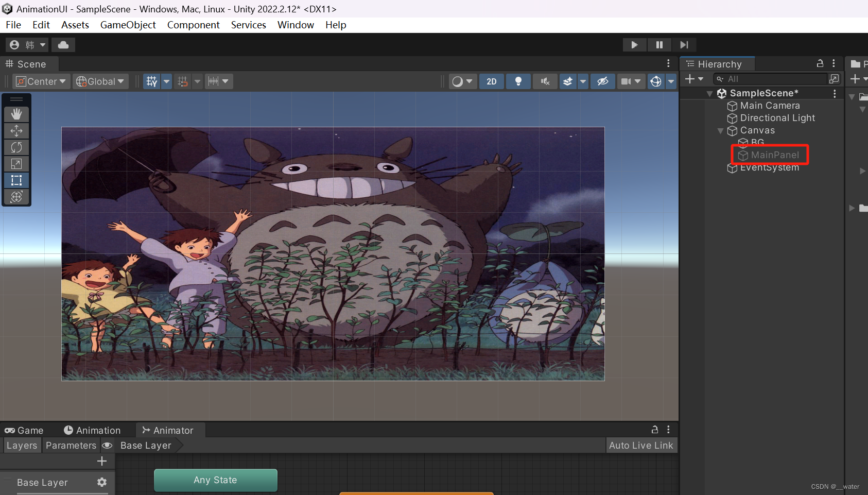Toggle Auto Live Link button
868x495 pixels.
(x=641, y=446)
